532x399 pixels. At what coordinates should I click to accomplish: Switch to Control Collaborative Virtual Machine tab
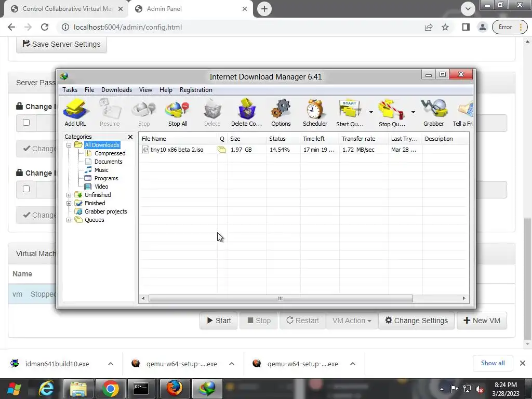(x=66, y=9)
